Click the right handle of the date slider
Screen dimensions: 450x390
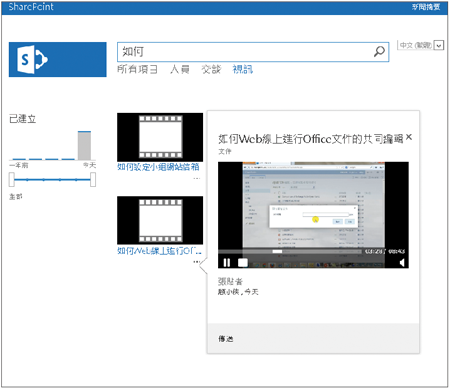pyautogui.click(x=93, y=179)
